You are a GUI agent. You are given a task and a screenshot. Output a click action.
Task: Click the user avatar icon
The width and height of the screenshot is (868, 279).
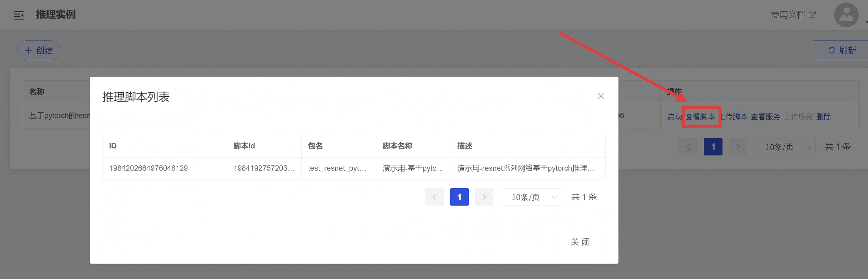tap(846, 15)
